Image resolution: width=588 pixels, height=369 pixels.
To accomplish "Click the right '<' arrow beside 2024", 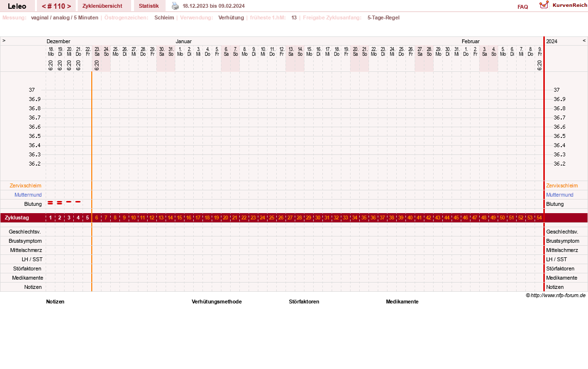I will coord(584,41).
